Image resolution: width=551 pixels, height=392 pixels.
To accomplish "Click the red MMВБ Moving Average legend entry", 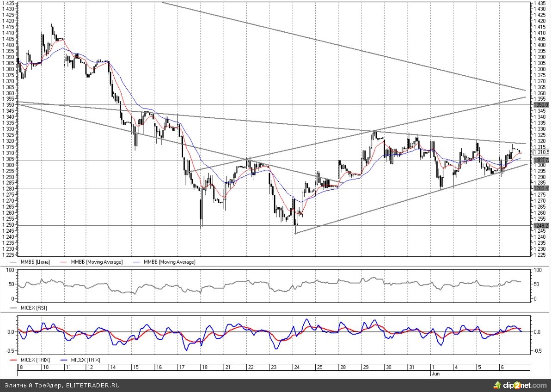I will 97,262.
